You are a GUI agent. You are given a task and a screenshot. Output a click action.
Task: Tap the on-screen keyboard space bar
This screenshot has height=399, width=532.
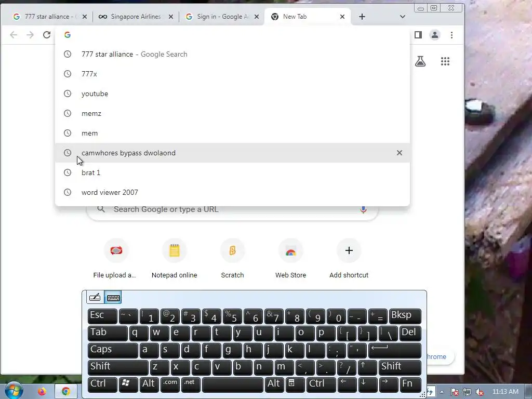232,384
